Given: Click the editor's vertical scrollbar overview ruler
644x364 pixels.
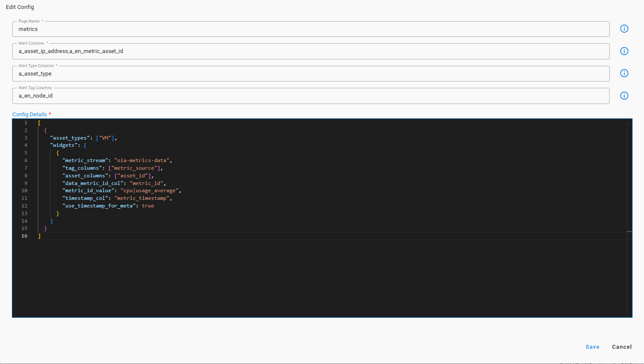Looking at the screenshot, I should click(x=629, y=212).
